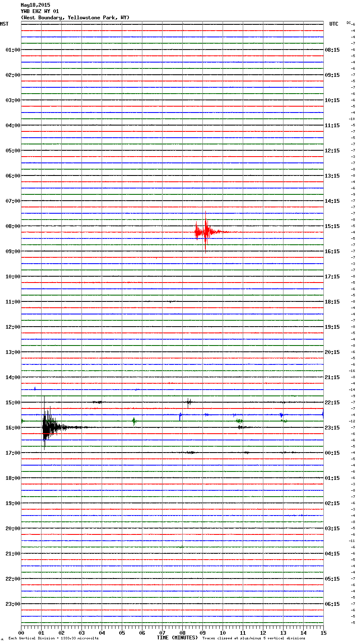Select the 01:00 MST row label
Viewport: 357px width, 644px height.
click(x=13, y=50)
